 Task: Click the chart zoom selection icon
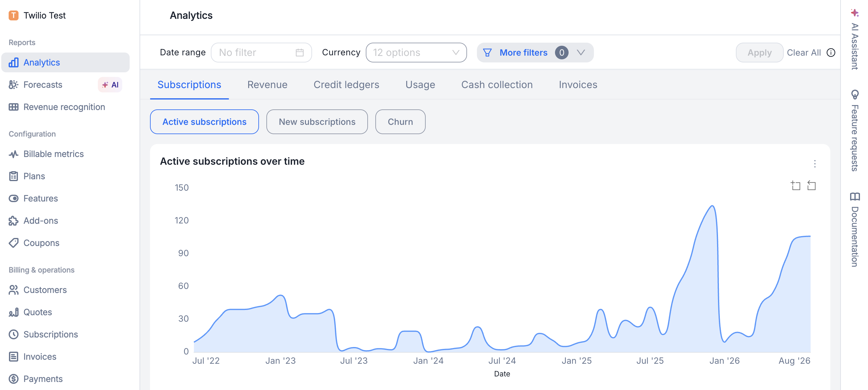click(795, 185)
